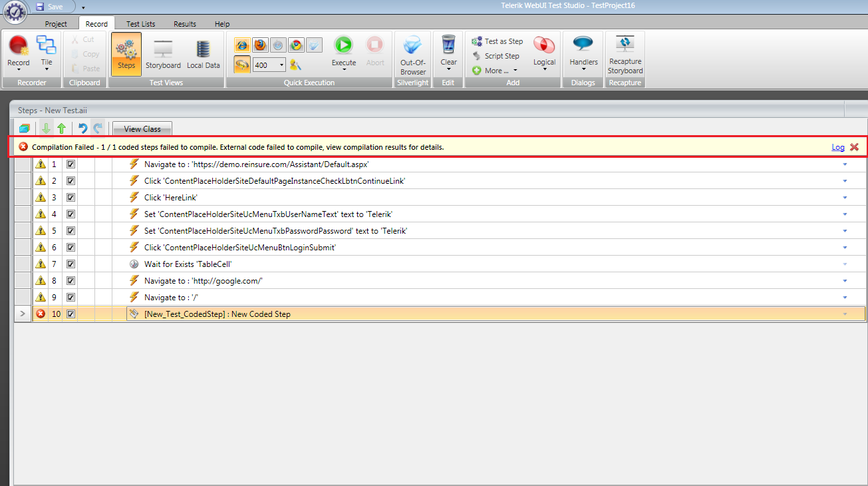Open the More steps dropdown
This screenshot has width=868, height=486.
tap(495, 71)
